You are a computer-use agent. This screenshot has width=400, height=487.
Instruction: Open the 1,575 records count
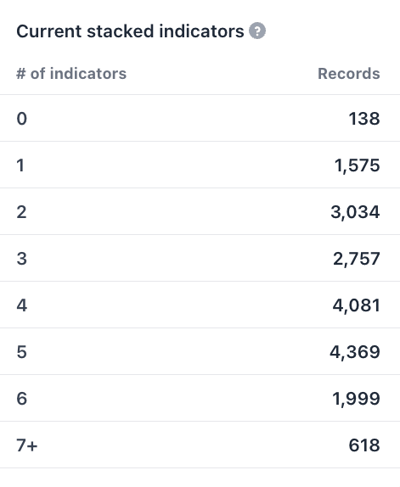357,166
